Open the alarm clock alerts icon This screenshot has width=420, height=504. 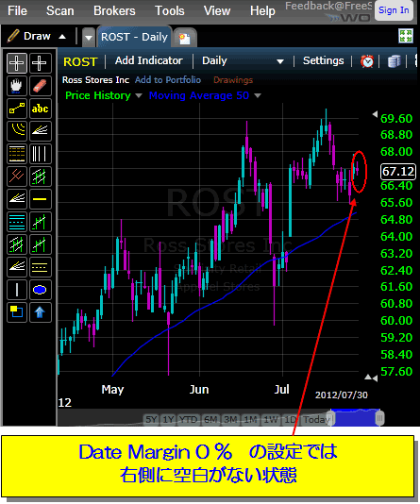[366, 61]
